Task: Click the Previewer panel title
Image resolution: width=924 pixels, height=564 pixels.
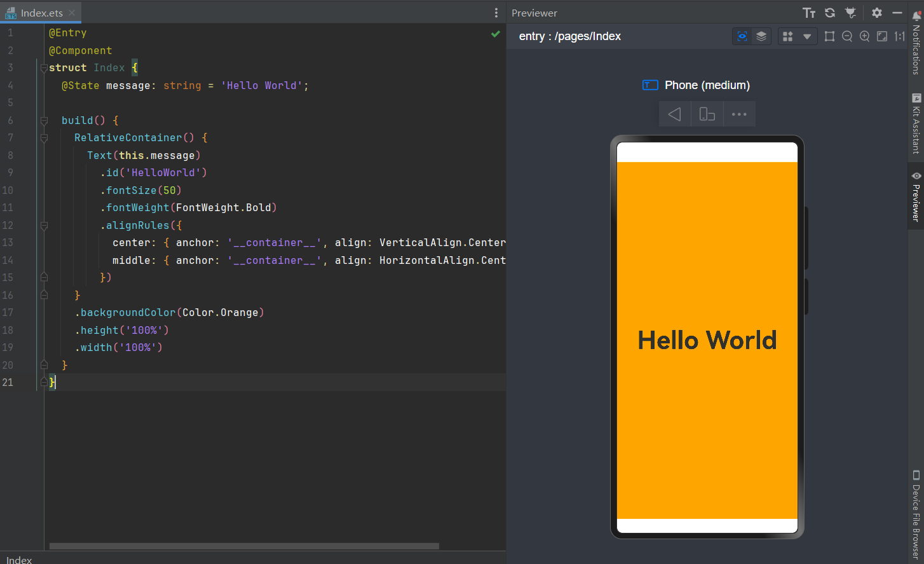Action: click(534, 13)
